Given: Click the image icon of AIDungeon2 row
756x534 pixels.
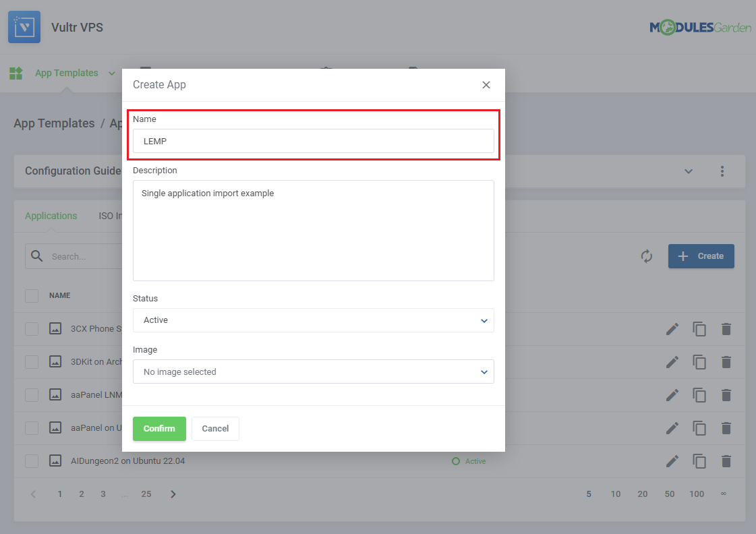Looking at the screenshot, I should tap(55, 461).
